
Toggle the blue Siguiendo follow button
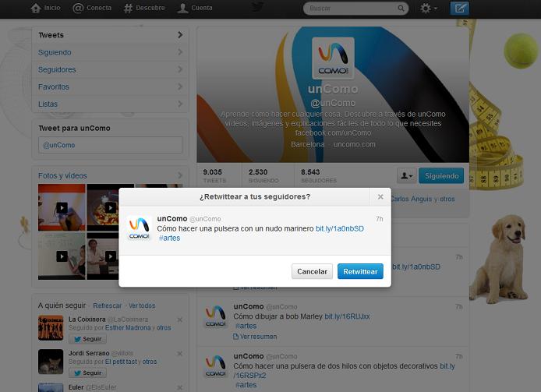click(x=440, y=176)
